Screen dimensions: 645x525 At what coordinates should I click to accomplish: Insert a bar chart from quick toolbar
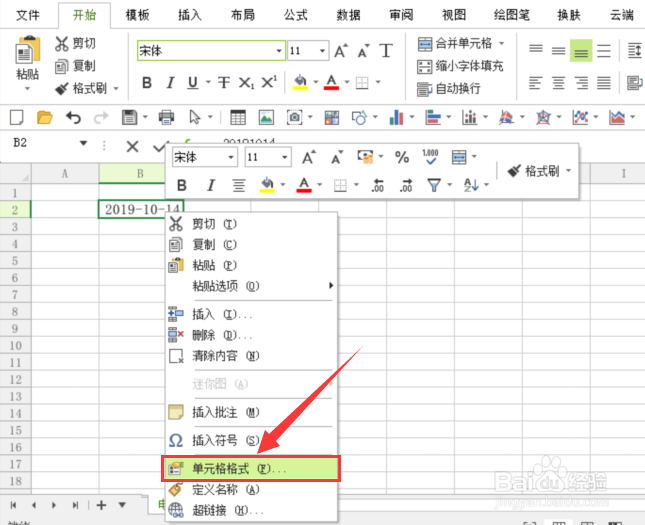point(433,118)
